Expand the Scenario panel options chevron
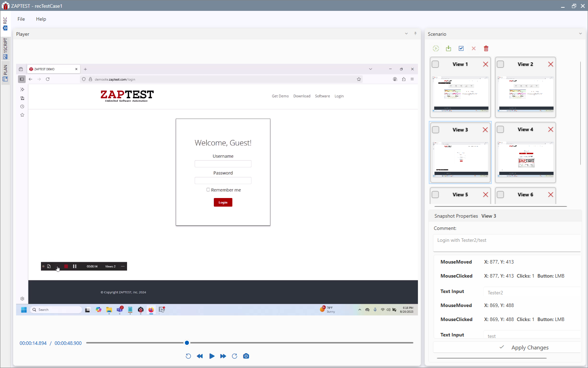 (580, 34)
